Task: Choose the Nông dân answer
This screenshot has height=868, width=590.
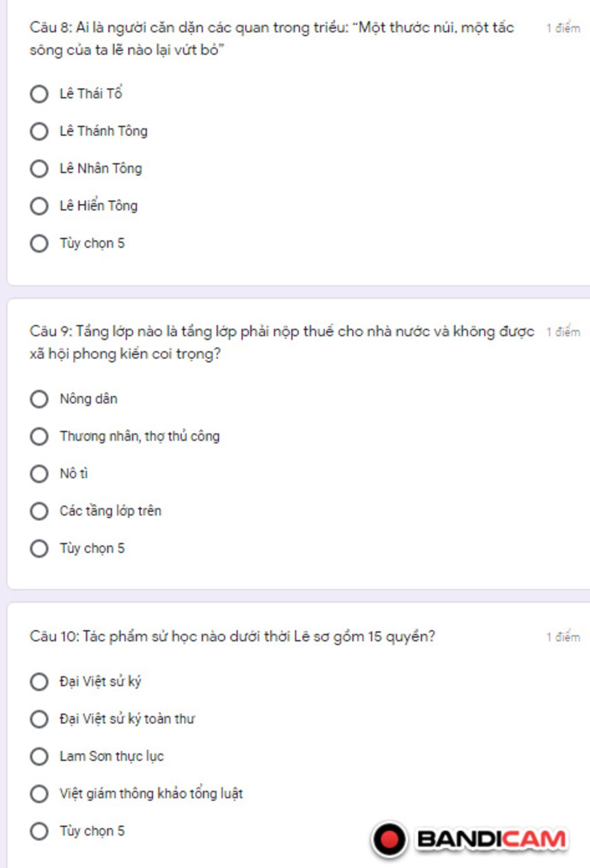Action: tap(39, 399)
